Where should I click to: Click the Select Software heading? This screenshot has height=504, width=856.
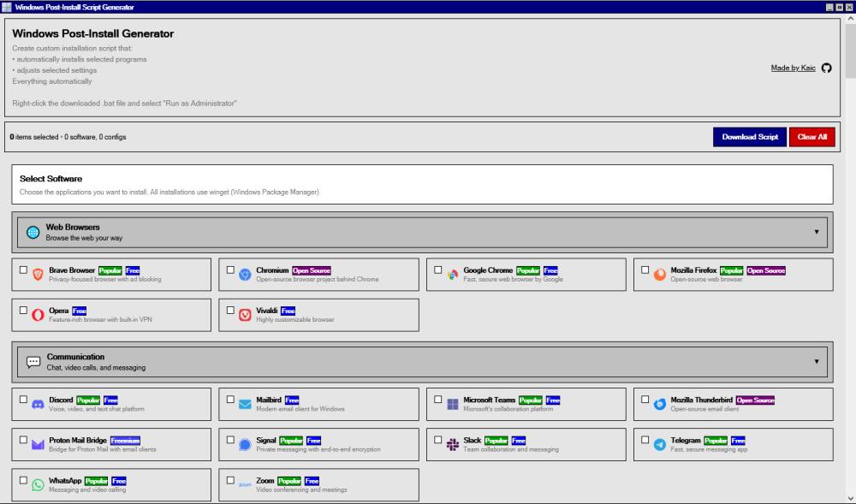pos(51,179)
